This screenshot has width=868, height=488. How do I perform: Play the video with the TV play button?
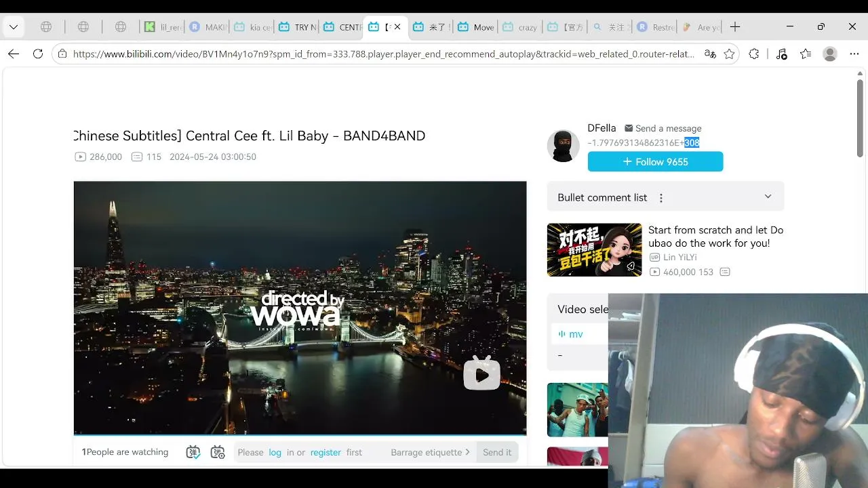pyautogui.click(x=481, y=374)
